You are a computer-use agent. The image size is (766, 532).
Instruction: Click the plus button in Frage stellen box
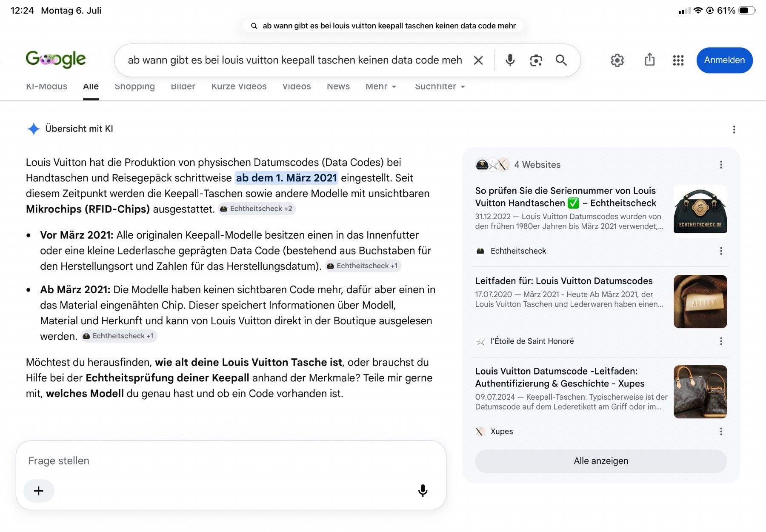pyautogui.click(x=39, y=491)
